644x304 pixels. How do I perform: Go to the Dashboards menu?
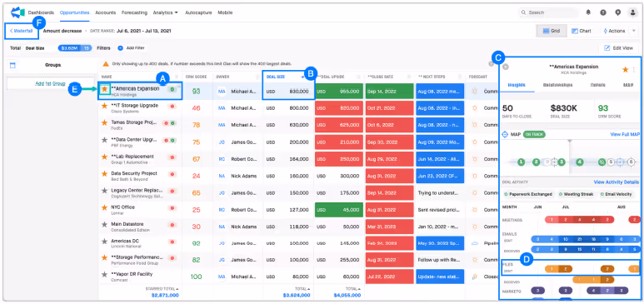click(41, 12)
